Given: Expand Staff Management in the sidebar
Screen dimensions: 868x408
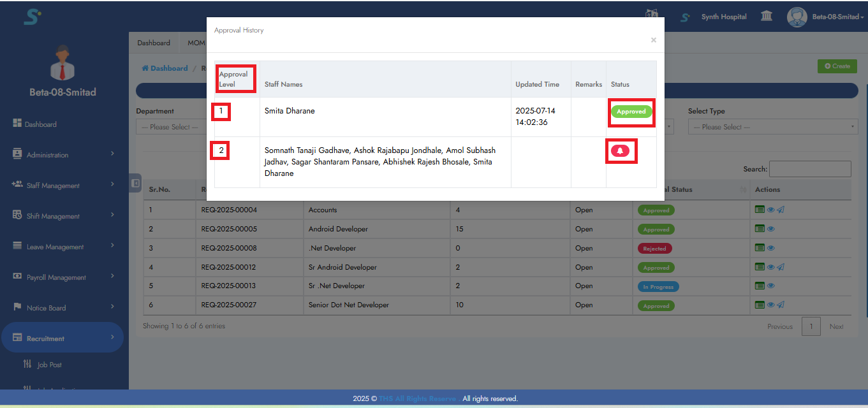Looking at the screenshot, I should pos(62,186).
